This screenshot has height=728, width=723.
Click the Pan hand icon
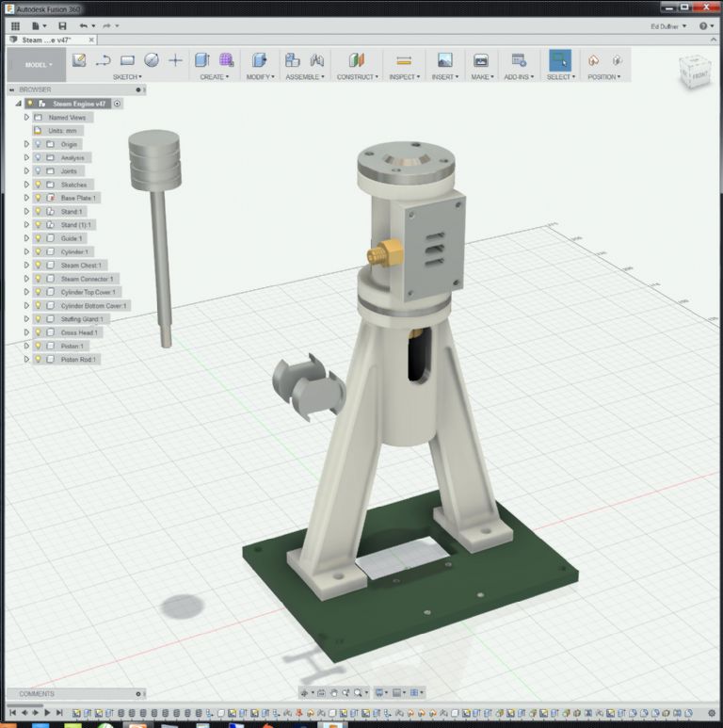coord(333,693)
